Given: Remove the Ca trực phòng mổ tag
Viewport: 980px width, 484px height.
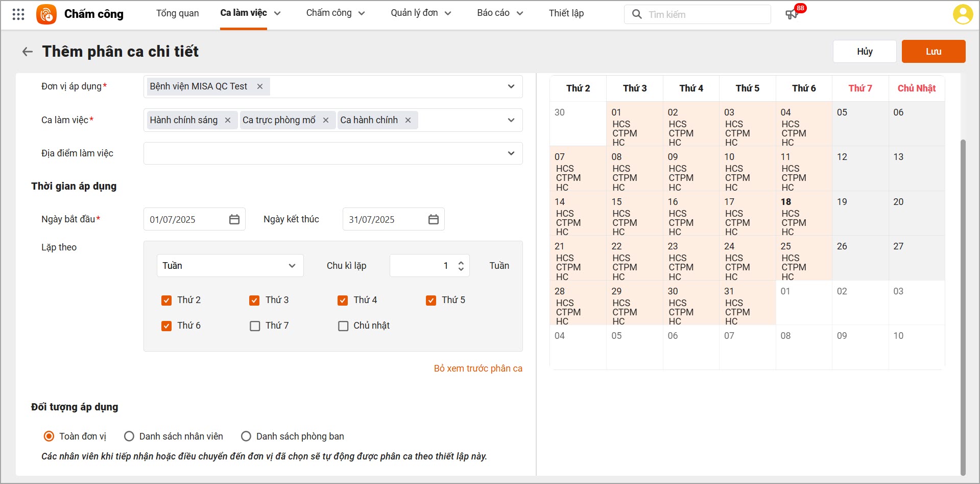Looking at the screenshot, I should pyautogui.click(x=326, y=120).
